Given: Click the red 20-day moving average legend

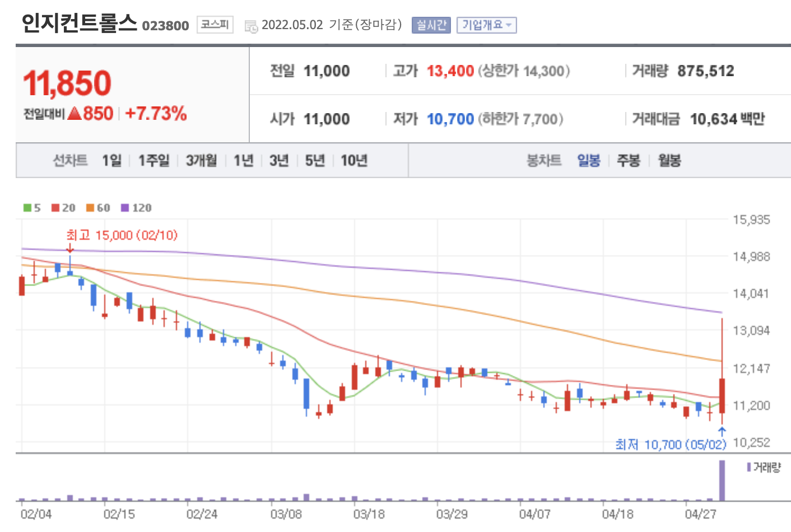Looking at the screenshot, I should pos(63,208).
